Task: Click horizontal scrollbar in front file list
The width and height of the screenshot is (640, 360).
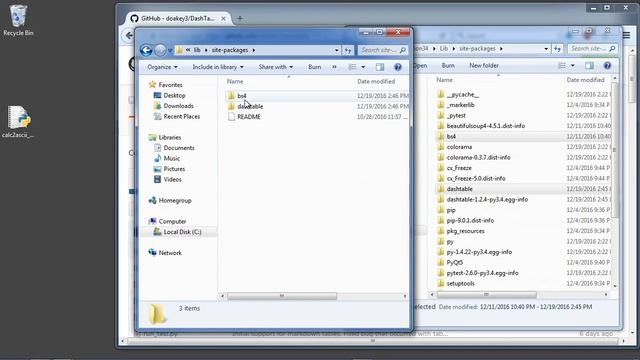Action: 282,296
